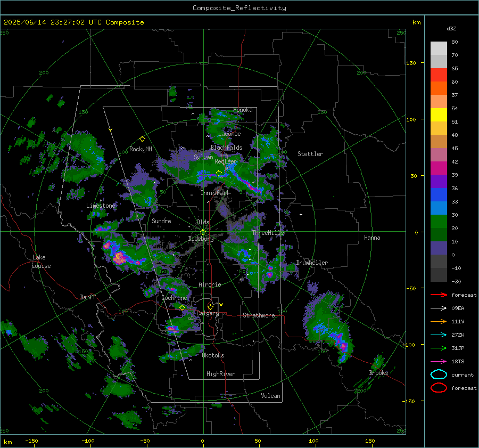This screenshot has width=479, height=448.
Task: Click the Drumheller label
Action: [312, 263]
